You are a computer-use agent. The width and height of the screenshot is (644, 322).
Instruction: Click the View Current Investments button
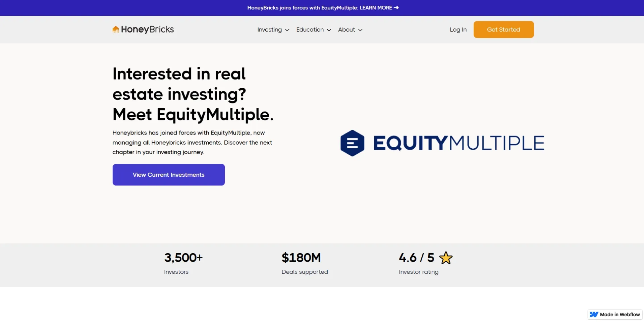[x=169, y=175]
